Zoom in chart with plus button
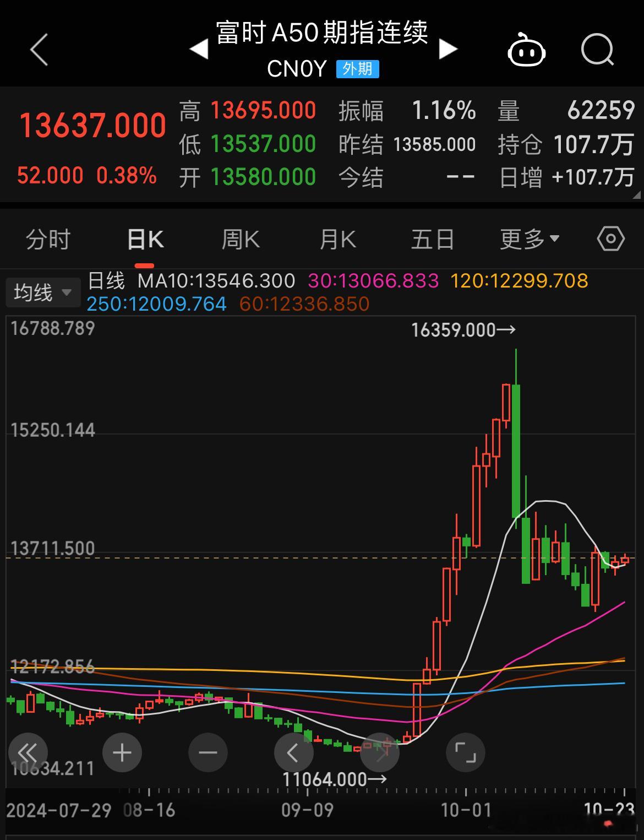 pyautogui.click(x=122, y=752)
